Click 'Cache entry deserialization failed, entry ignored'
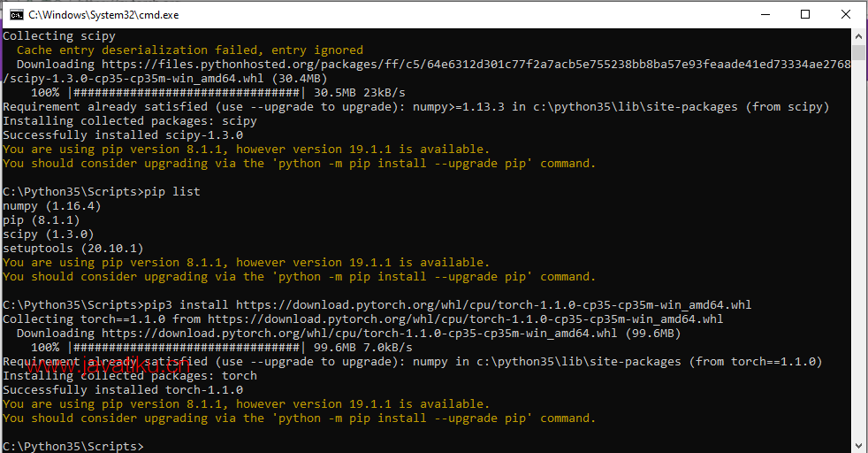This screenshot has width=868, height=453. 190,50
